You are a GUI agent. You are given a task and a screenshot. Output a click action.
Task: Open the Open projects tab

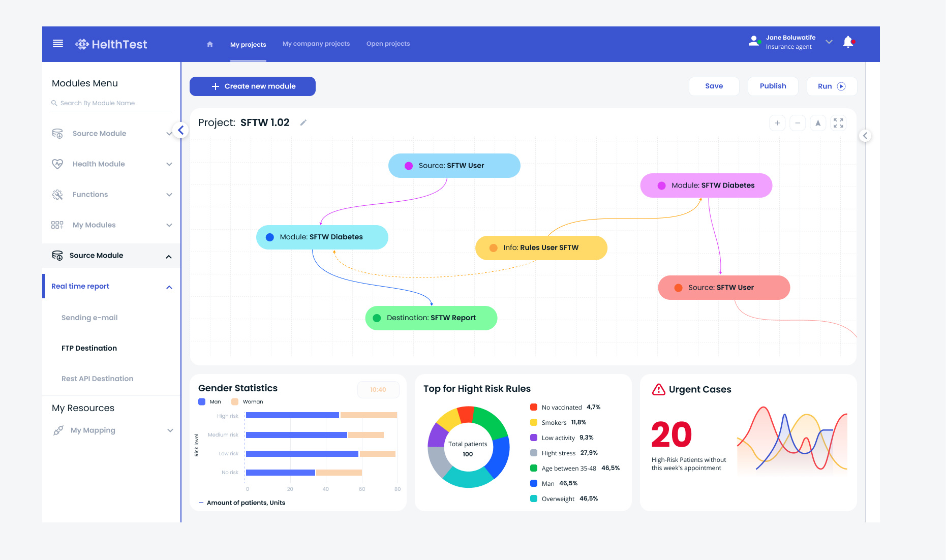(x=388, y=44)
